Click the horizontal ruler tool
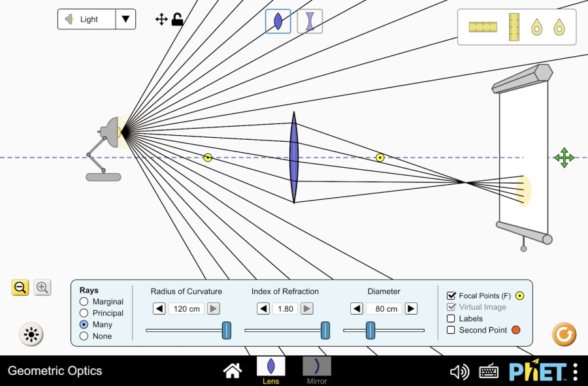This screenshot has height=386, width=588. 483,27
